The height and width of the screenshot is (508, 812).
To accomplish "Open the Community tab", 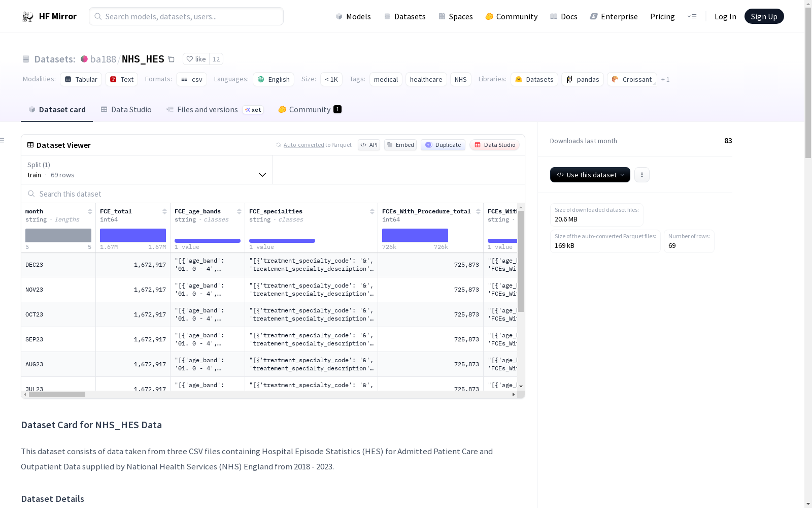I will point(310,110).
